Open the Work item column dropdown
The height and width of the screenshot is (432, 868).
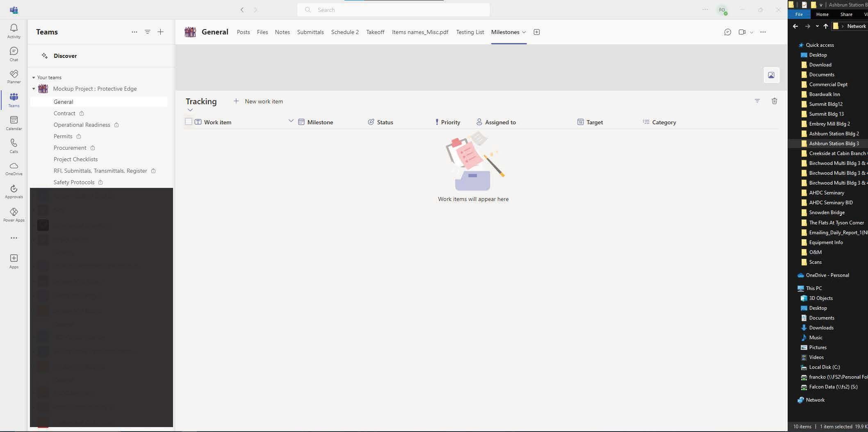(x=291, y=121)
